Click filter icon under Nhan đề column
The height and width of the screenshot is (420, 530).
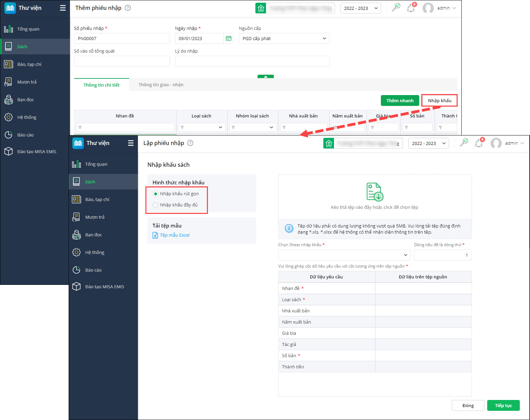[80, 127]
